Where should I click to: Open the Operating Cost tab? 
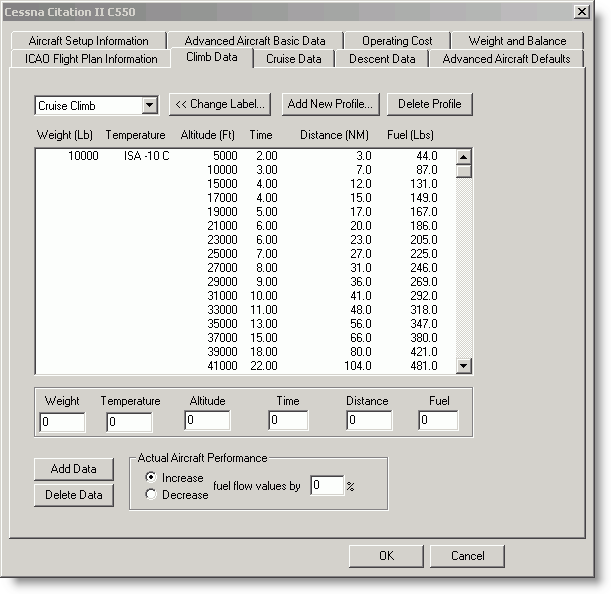click(x=397, y=41)
